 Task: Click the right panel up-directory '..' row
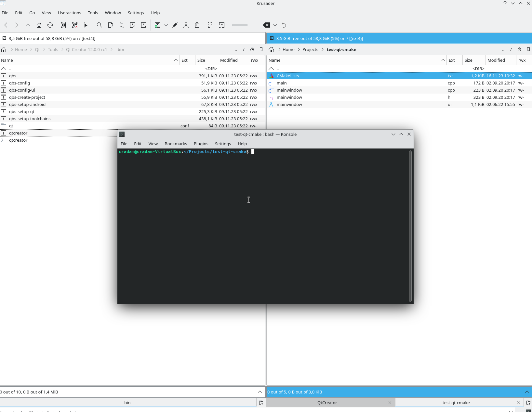(399, 69)
